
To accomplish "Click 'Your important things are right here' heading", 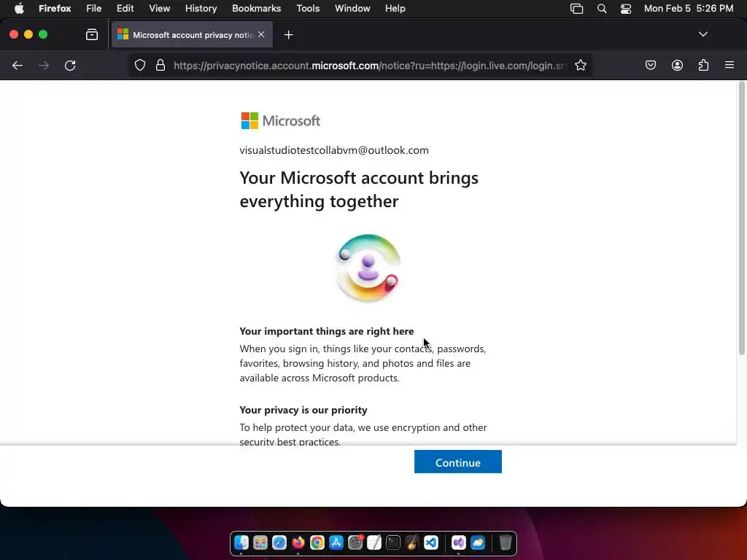I will (326, 331).
